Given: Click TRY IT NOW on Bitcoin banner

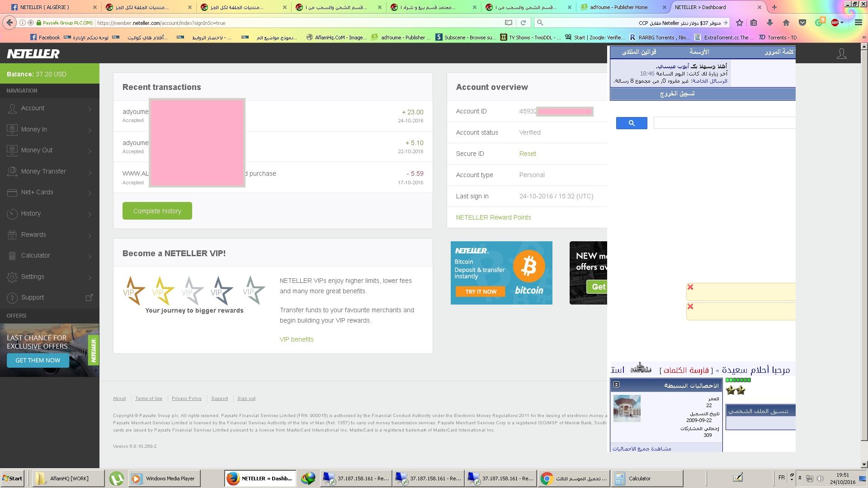Looking at the screenshot, I should click(481, 291).
